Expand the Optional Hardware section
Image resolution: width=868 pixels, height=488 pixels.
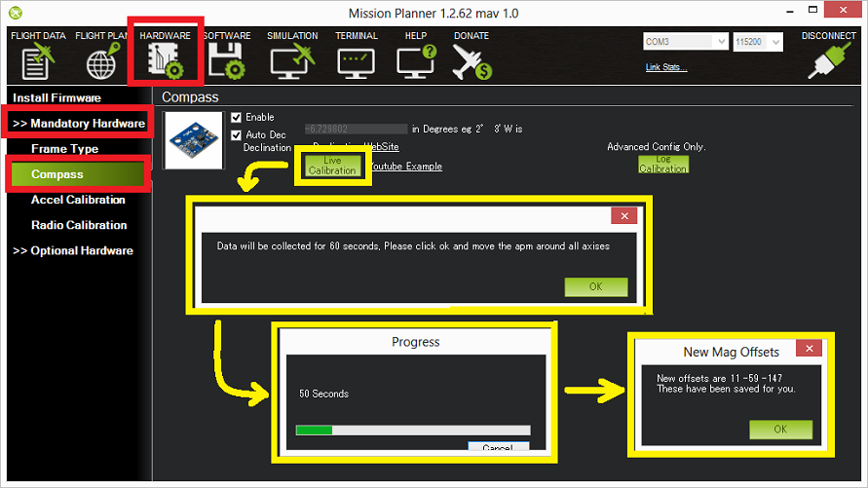tap(72, 250)
